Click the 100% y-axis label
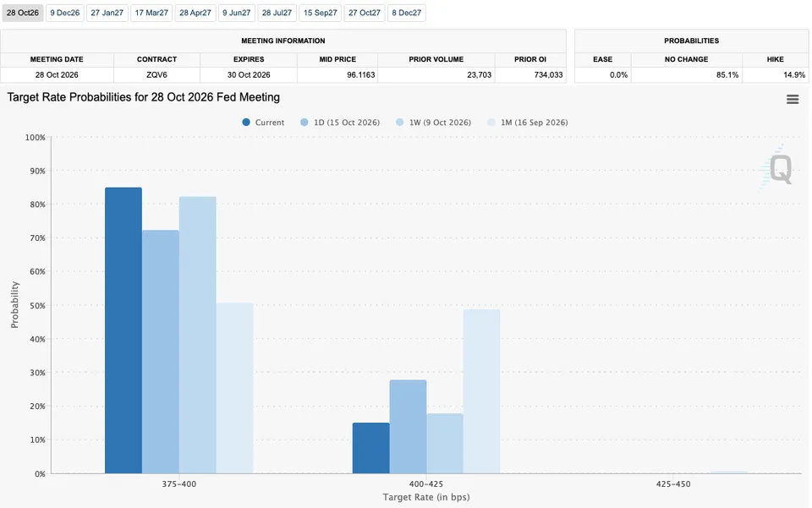Screen dimensions: 812x508 [36, 138]
